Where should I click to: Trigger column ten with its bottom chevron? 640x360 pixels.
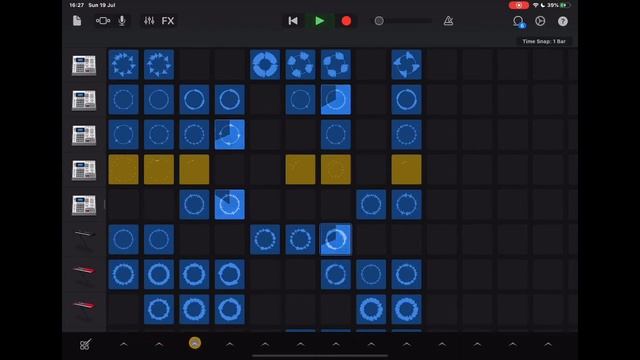click(442, 345)
